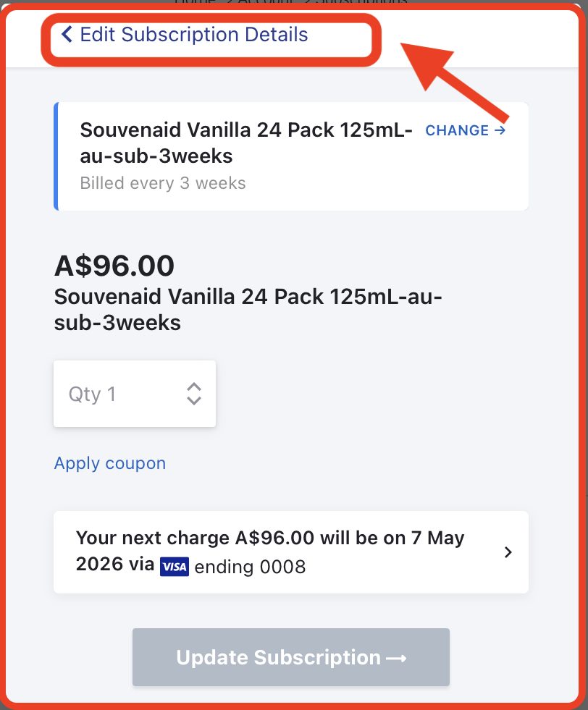
Task: Click the Edit Subscription Details header text
Action: coord(194,35)
